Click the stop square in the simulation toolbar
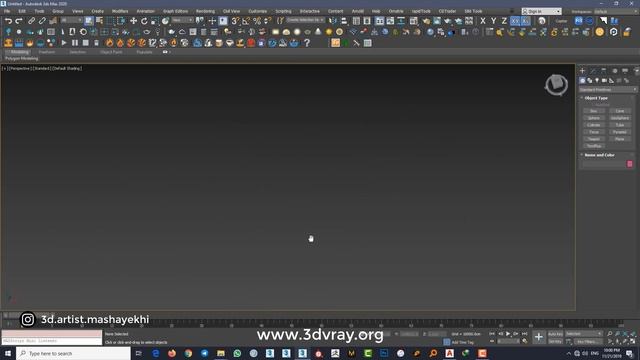The height and width of the screenshot is (360, 640). (85, 43)
